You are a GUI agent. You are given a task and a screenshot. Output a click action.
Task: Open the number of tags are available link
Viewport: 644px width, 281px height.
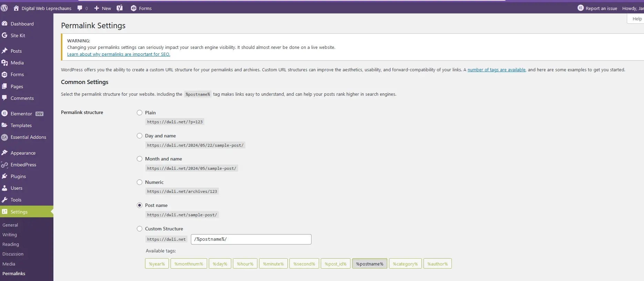click(x=497, y=70)
